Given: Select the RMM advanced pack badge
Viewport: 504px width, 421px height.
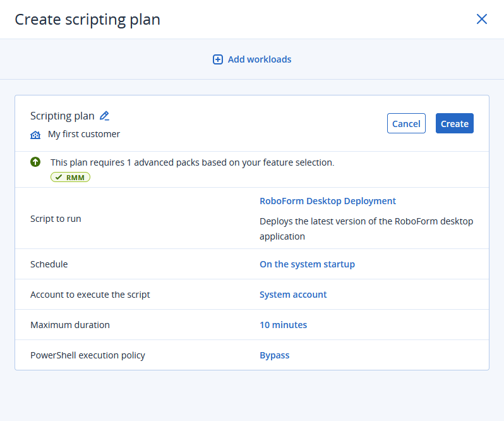Looking at the screenshot, I should pos(70,177).
